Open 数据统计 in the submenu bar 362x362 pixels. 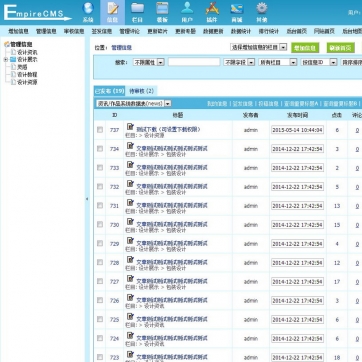click(x=241, y=32)
